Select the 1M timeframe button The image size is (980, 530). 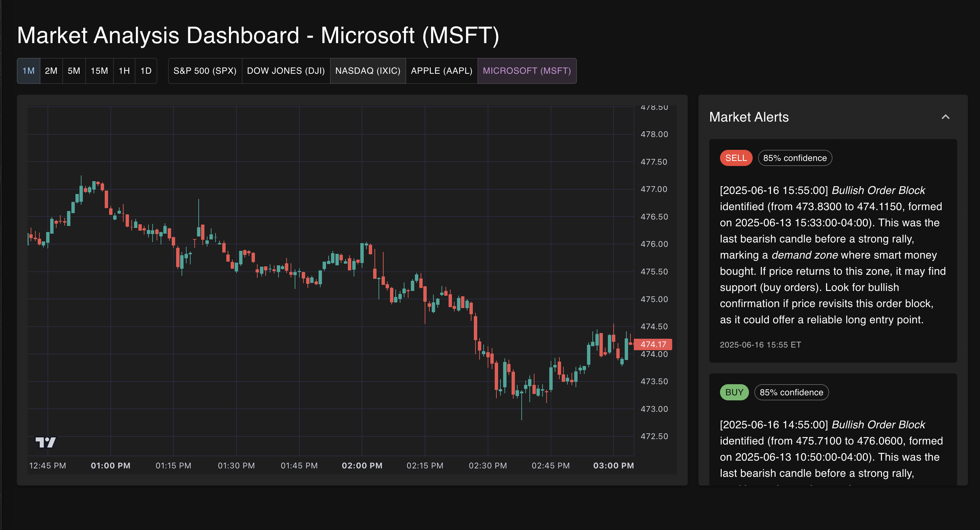coord(29,71)
